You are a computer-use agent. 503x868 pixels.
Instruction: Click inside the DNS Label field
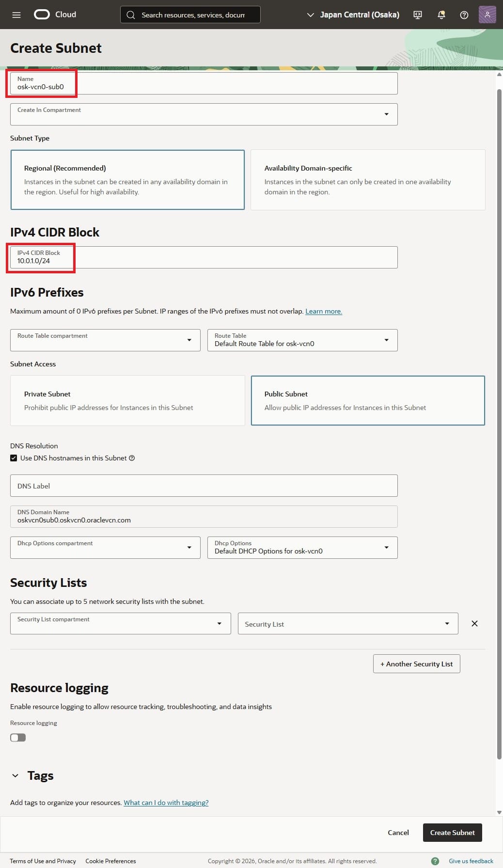tap(204, 485)
